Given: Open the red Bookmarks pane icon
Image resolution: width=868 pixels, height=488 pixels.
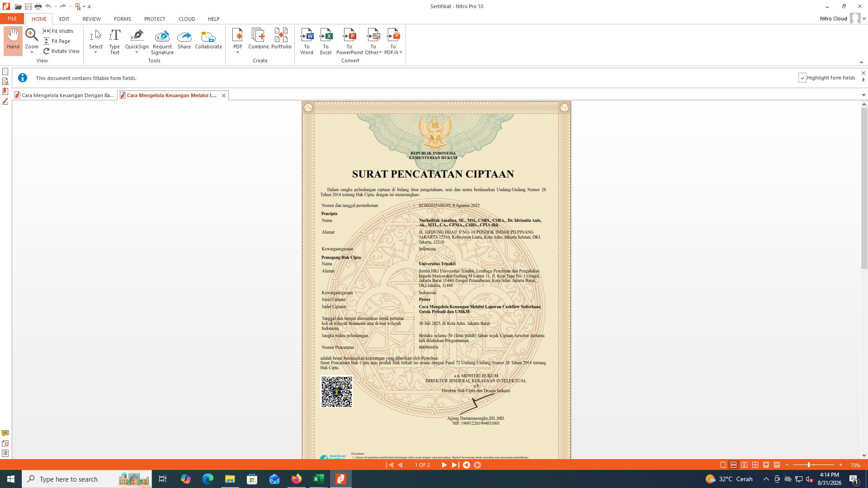Looking at the screenshot, I should coord(5,91).
